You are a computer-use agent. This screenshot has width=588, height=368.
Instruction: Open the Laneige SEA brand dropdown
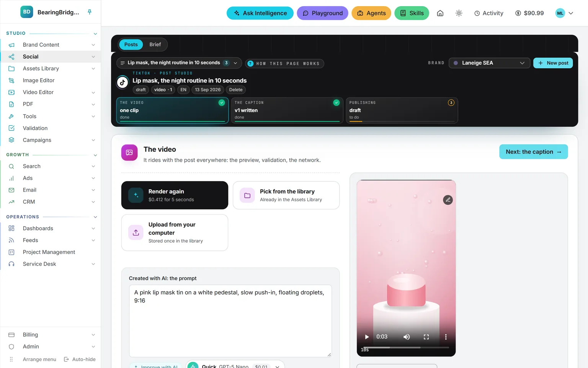tap(489, 63)
